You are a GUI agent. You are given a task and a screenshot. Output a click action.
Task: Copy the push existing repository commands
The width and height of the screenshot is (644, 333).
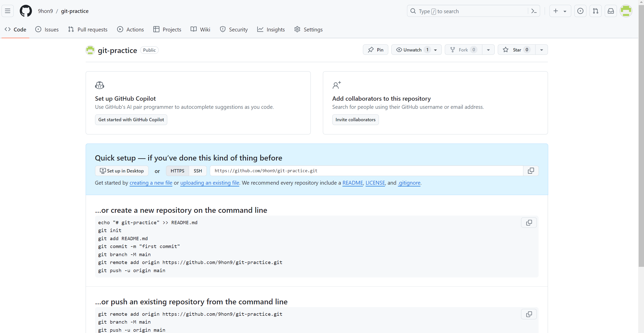pyautogui.click(x=529, y=314)
